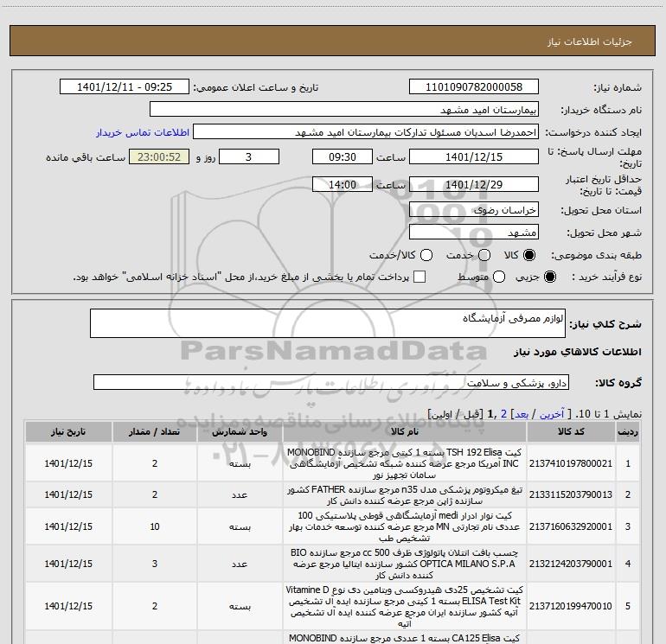This screenshot has width=666, height=644.
Task: Click quantity 10 in row 3
Action: (x=155, y=526)
